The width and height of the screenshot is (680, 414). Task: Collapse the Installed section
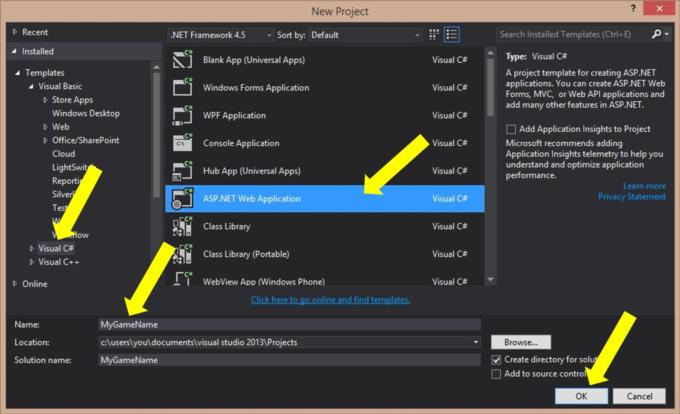click(x=14, y=51)
